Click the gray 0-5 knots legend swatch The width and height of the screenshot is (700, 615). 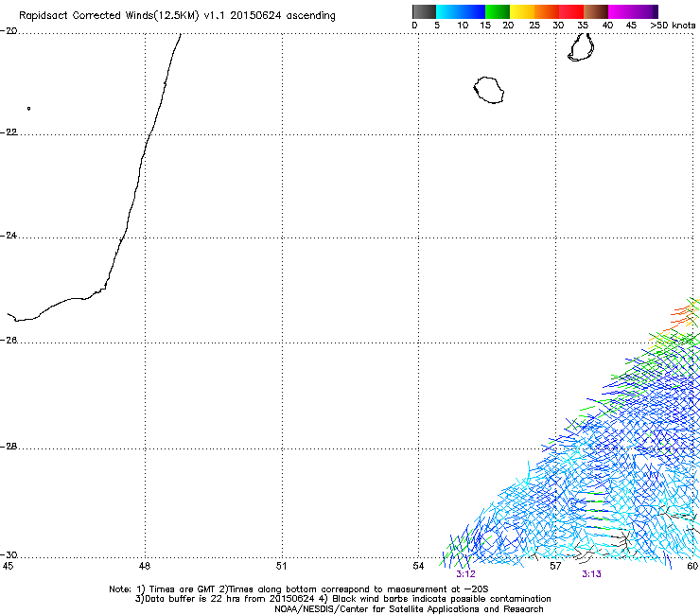click(x=424, y=11)
